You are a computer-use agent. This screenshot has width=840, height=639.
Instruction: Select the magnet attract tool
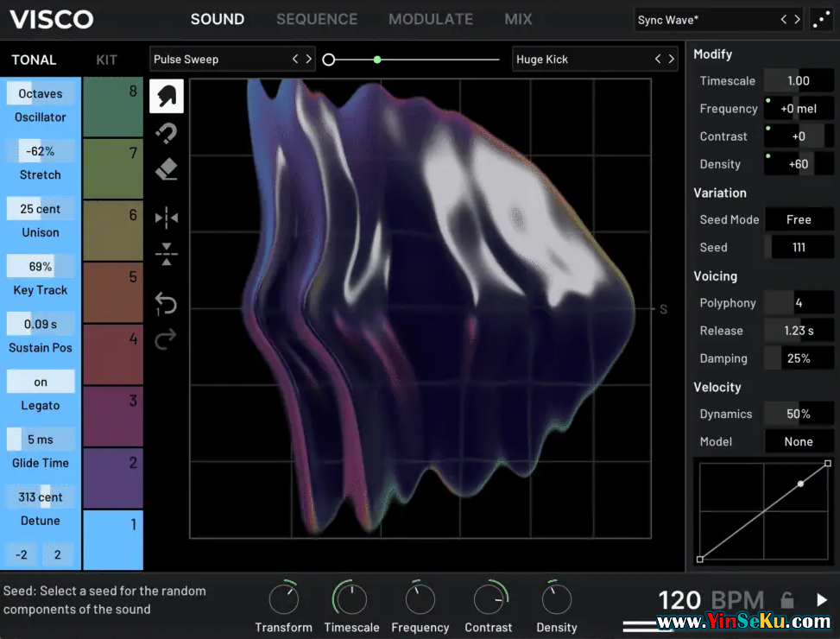167,133
